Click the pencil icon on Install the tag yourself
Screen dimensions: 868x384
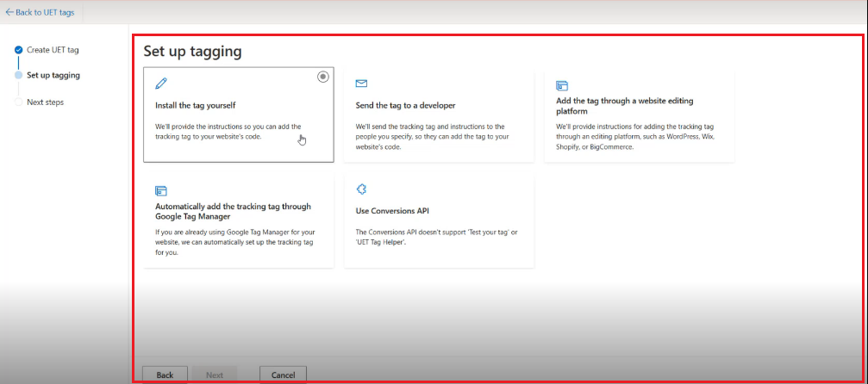(161, 84)
